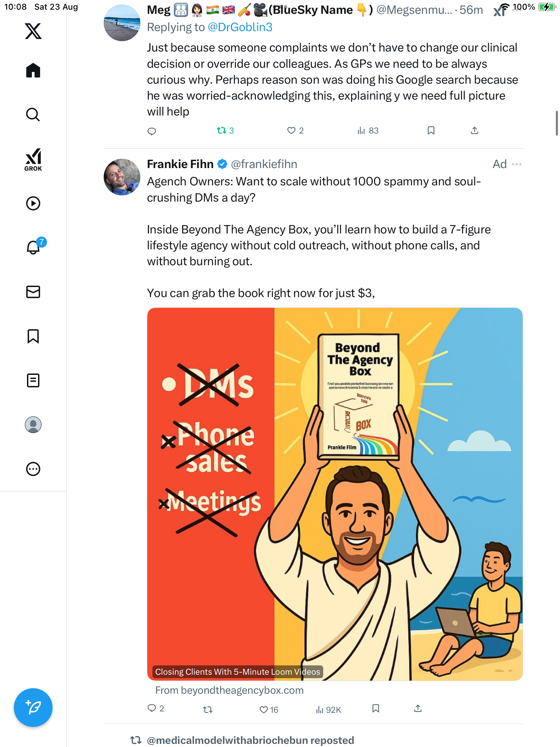Image resolution: width=560 pixels, height=747 pixels.
Task: Undo repost on Meg's reply
Action: [222, 130]
